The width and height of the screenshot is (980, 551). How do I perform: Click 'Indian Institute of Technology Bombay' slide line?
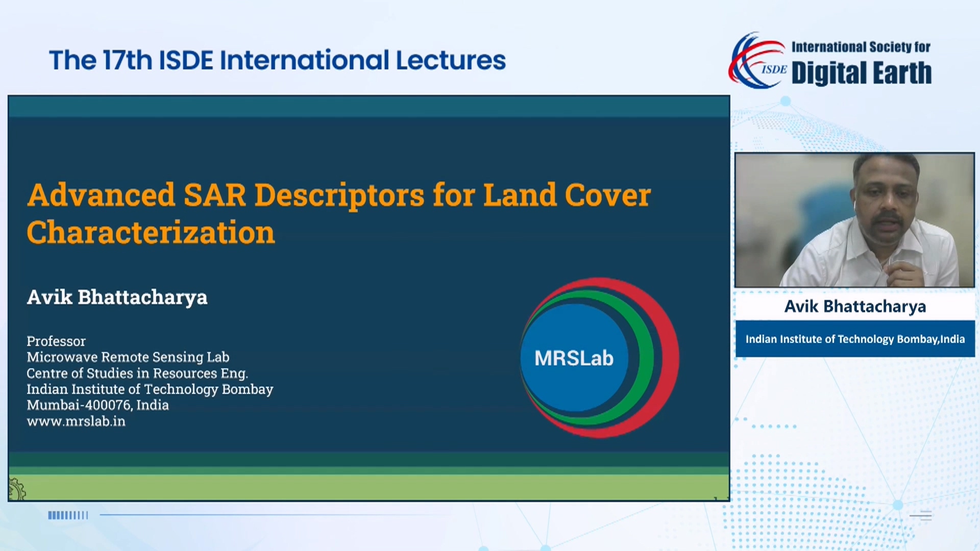coord(150,389)
